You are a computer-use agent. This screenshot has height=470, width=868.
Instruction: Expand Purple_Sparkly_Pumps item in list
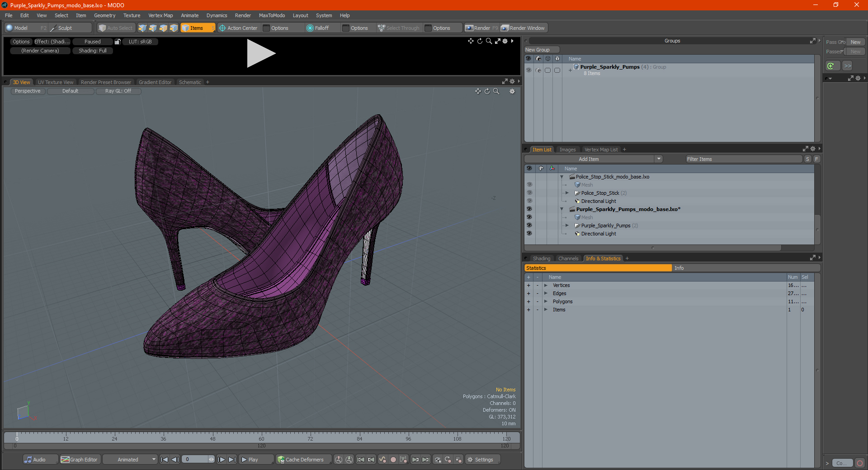pyautogui.click(x=567, y=226)
